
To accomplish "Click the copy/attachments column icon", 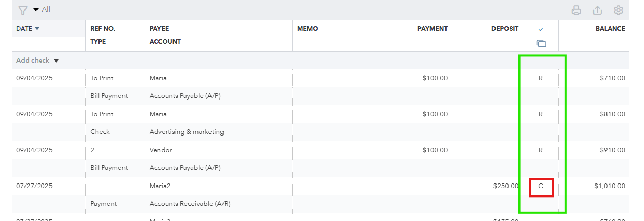I will [x=541, y=44].
